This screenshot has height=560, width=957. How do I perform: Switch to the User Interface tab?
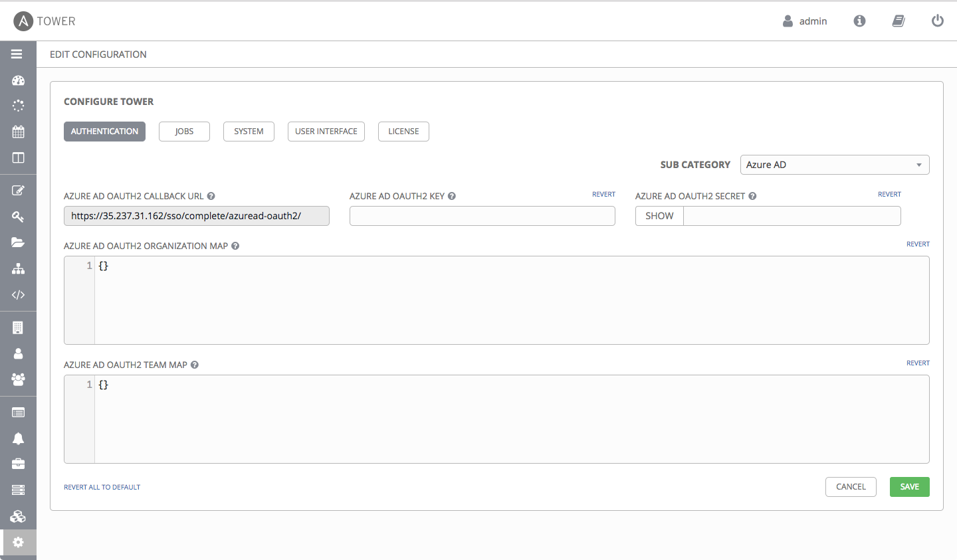click(326, 132)
